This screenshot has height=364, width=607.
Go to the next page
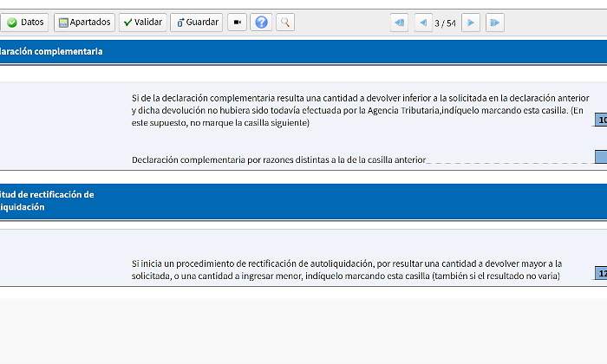tap(471, 23)
